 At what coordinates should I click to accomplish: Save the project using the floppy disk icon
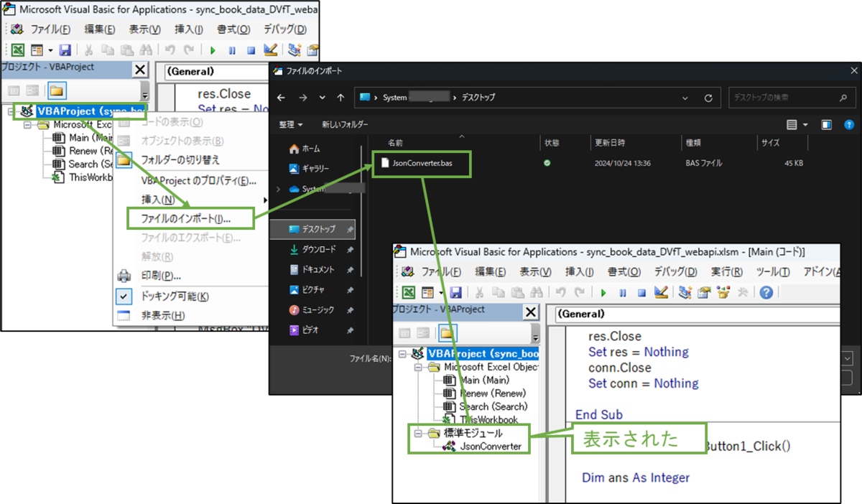pos(455,291)
